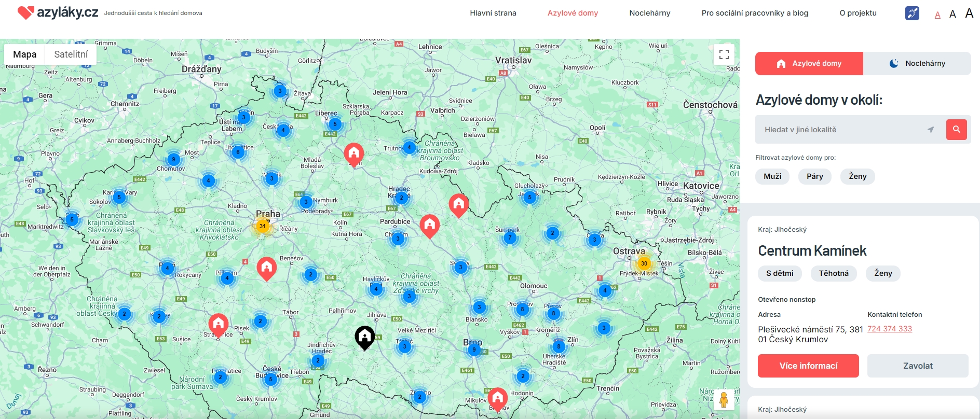
Task: Expand the Litoměřice cluster of 6
Action: (x=238, y=152)
